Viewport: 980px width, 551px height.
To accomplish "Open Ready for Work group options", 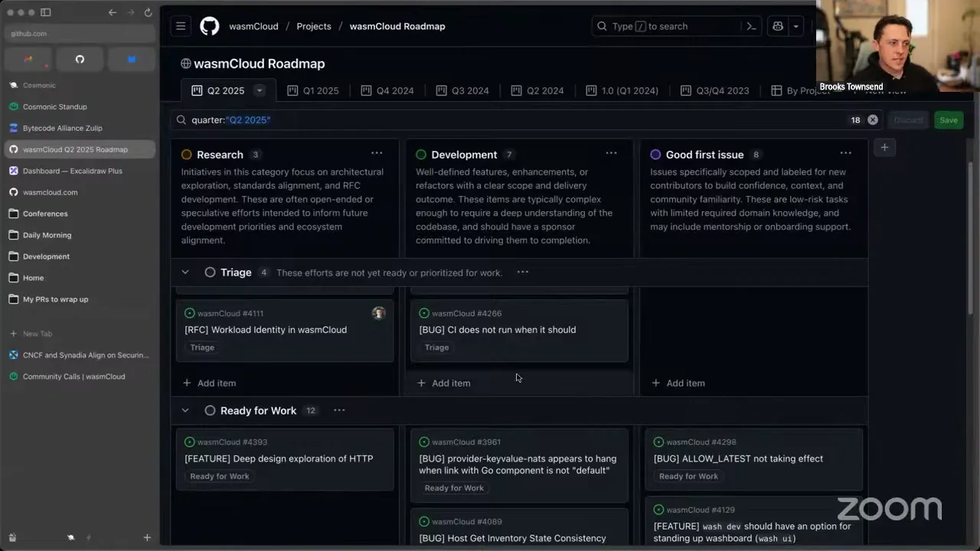I will pos(339,410).
